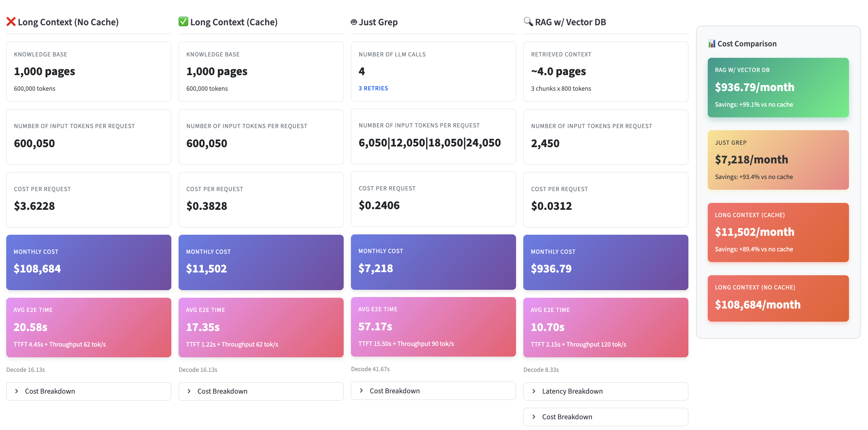Click the 3 RETRIES link
The image size is (868, 430).
pyautogui.click(x=373, y=88)
